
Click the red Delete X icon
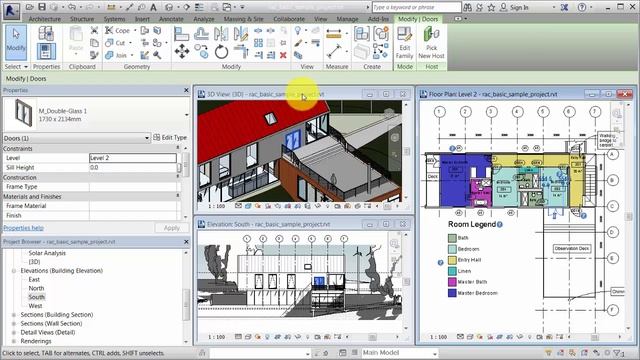pyautogui.click(x=283, y=55)
